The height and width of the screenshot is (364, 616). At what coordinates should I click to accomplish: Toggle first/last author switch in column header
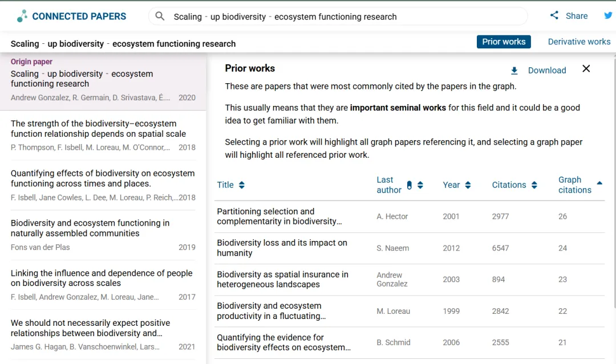pos(409,185)
